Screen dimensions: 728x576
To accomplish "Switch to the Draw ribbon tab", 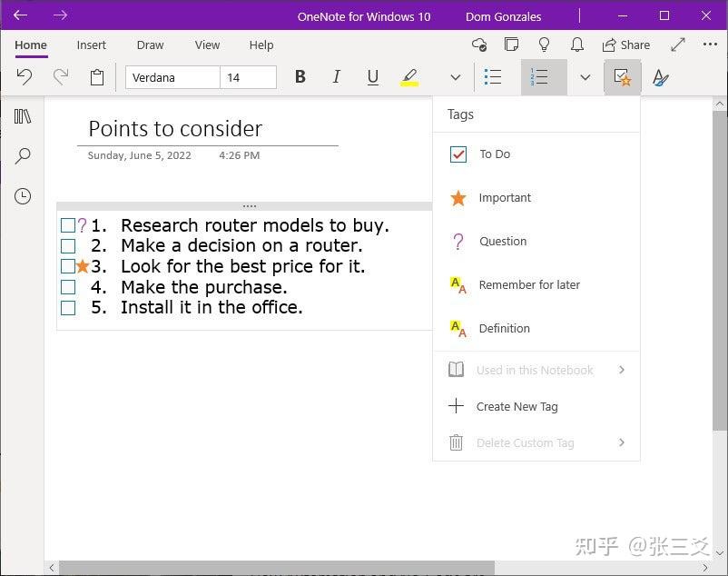I will point(150,45).
